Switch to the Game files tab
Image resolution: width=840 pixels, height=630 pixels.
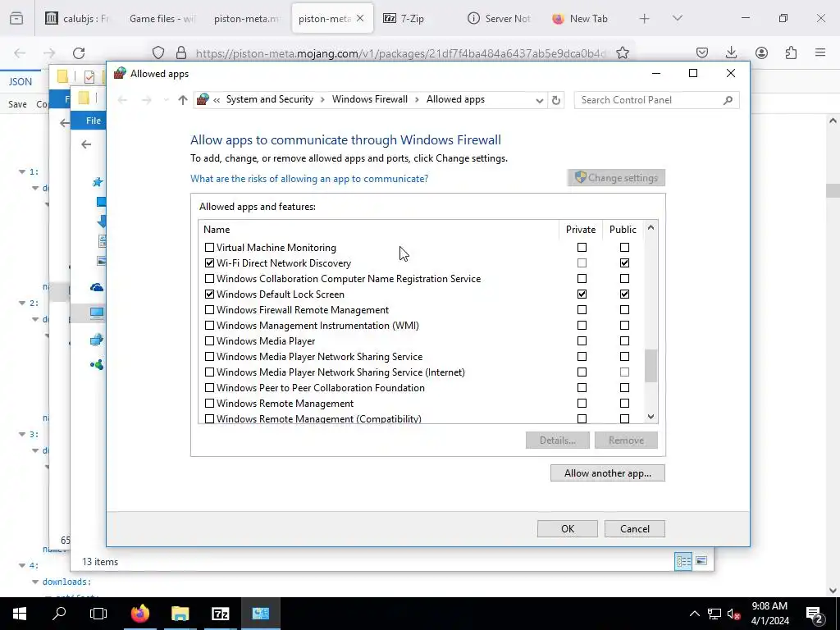tap(162, 19)
